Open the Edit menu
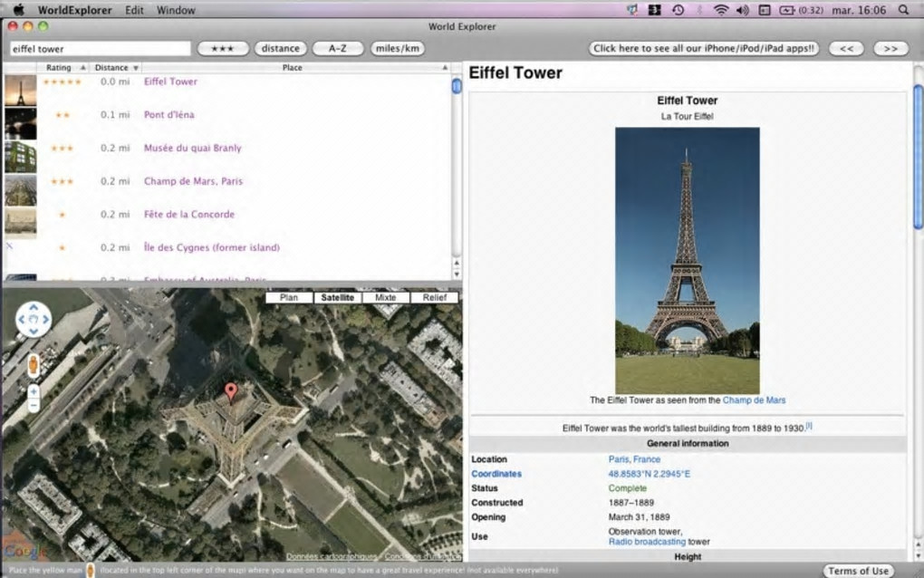 coord(134,10)
